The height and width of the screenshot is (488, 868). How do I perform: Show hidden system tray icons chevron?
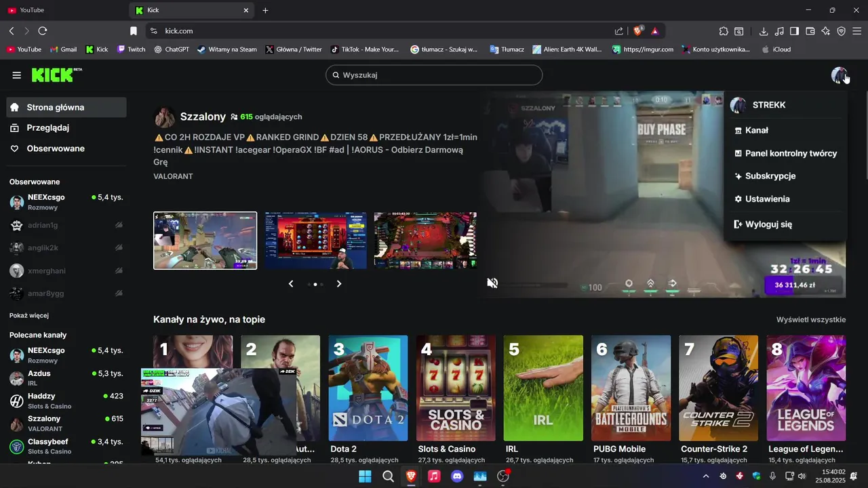click(x=706, y=476)
